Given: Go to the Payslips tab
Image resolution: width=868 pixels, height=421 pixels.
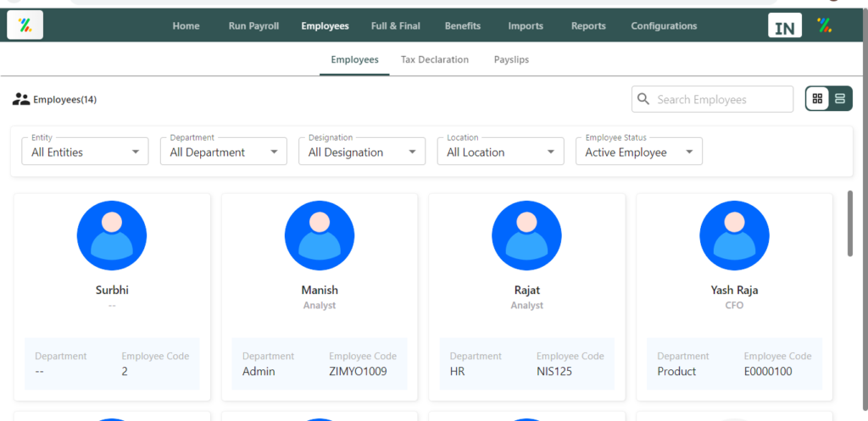Looking at the screenshot, I should tap(511, 59).
